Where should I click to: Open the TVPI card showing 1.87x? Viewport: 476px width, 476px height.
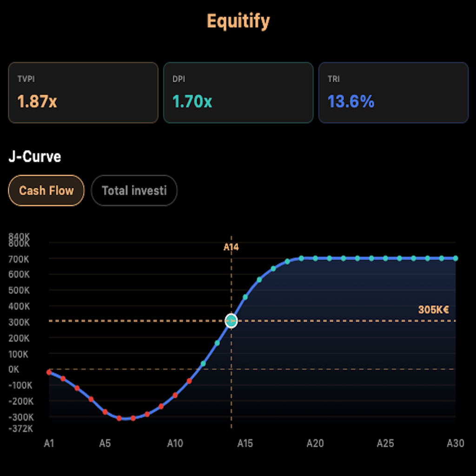tap(83, 92)
